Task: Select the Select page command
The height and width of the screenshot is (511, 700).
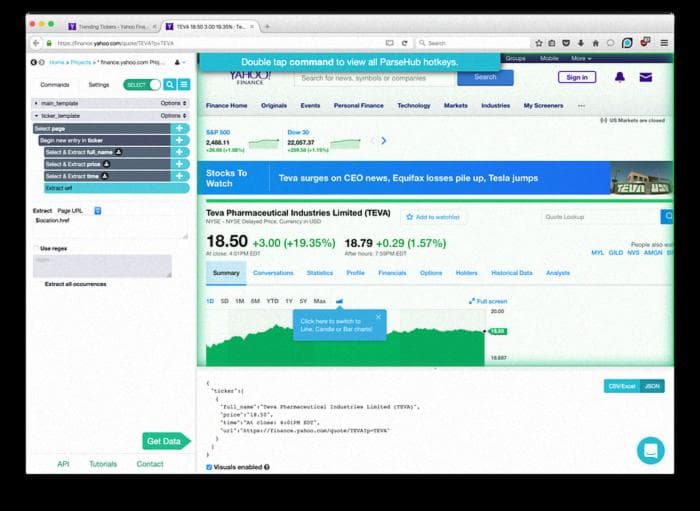Action: [102, 129]
